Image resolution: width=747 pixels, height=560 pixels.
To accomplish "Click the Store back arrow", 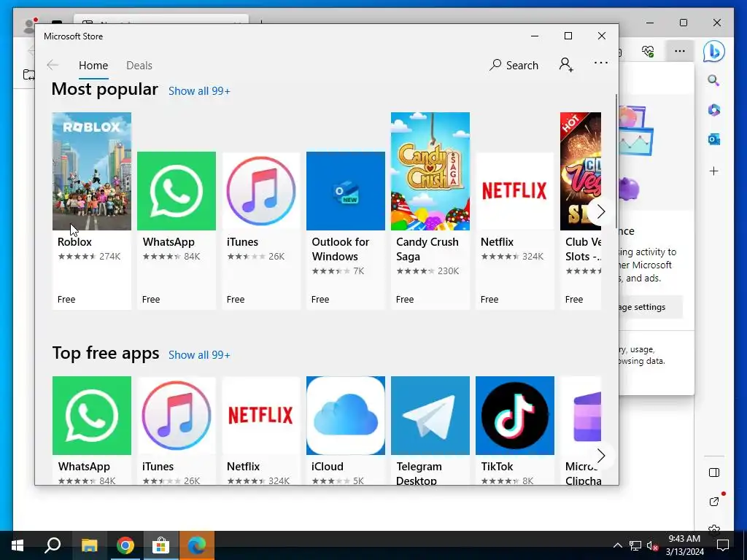I will coord(53,65).
